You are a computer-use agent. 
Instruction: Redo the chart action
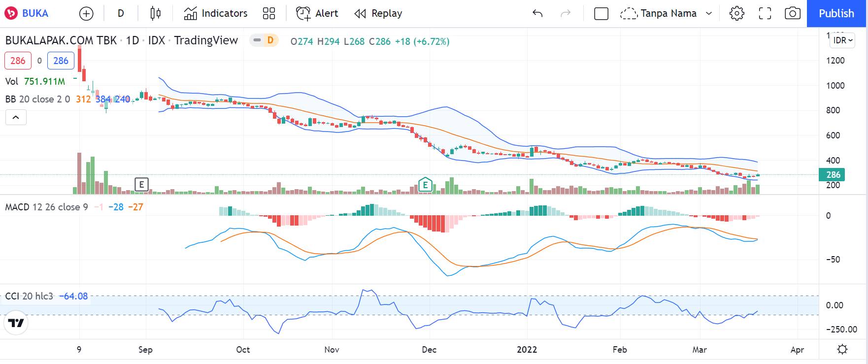pos(566,13)
